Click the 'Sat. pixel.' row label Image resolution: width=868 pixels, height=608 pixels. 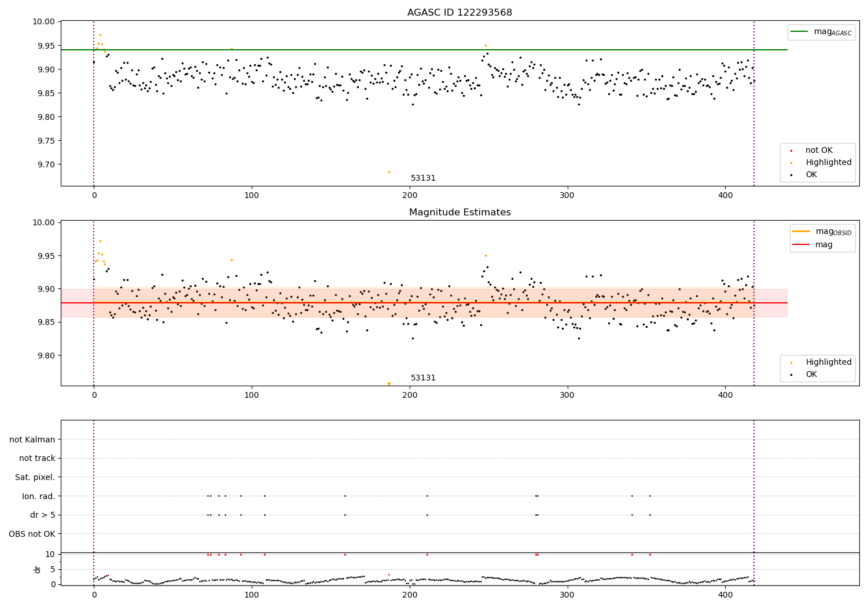[35, 478]
